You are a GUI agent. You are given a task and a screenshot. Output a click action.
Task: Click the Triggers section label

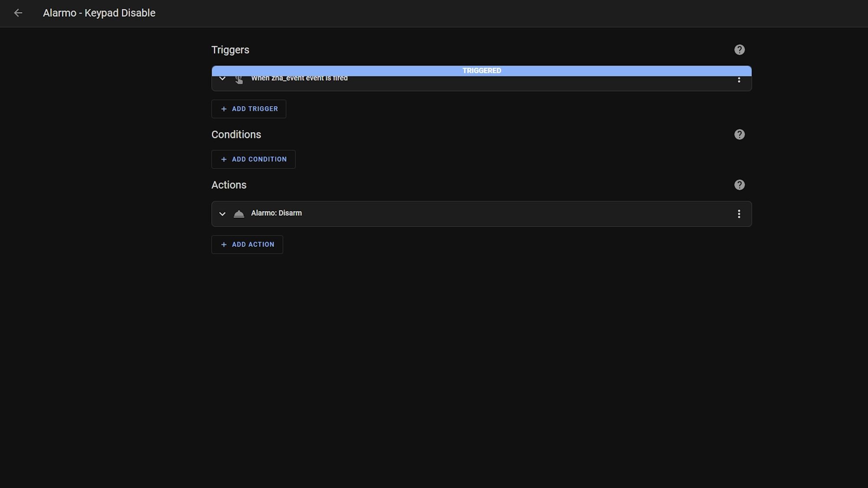pos(230,49)
